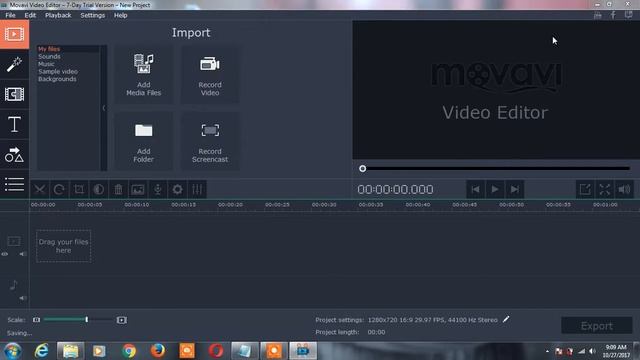Switch preview to full screen

[x=604, y=189]
